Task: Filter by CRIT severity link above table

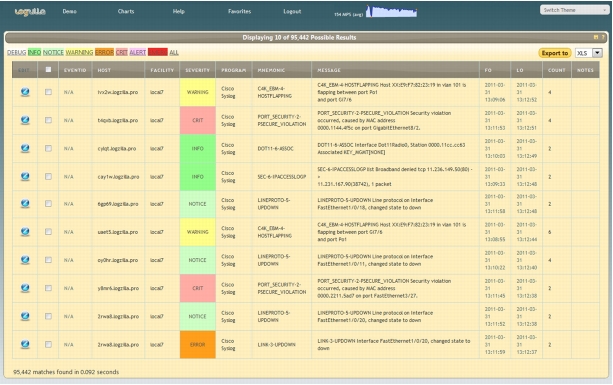Action: [x=122, y=52]
